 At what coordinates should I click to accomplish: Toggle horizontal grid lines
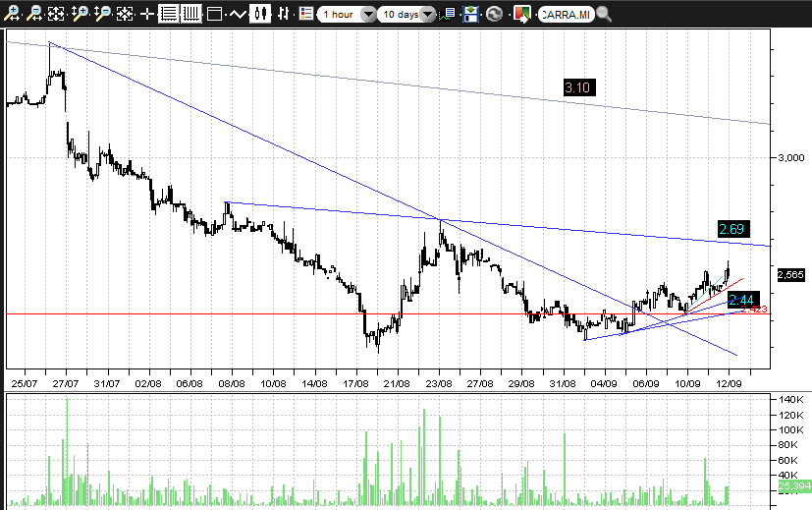[x=169, y=14]
